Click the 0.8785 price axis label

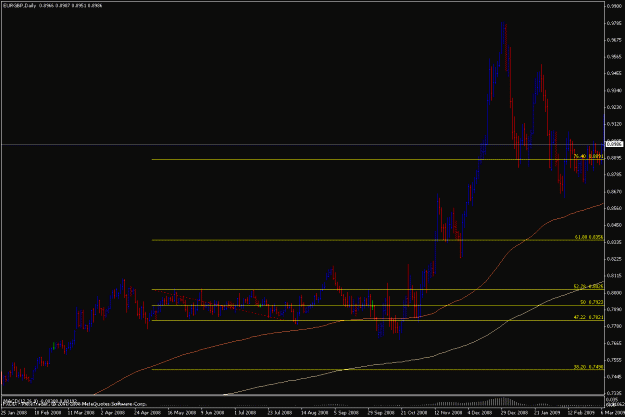[x=614, y=175]
